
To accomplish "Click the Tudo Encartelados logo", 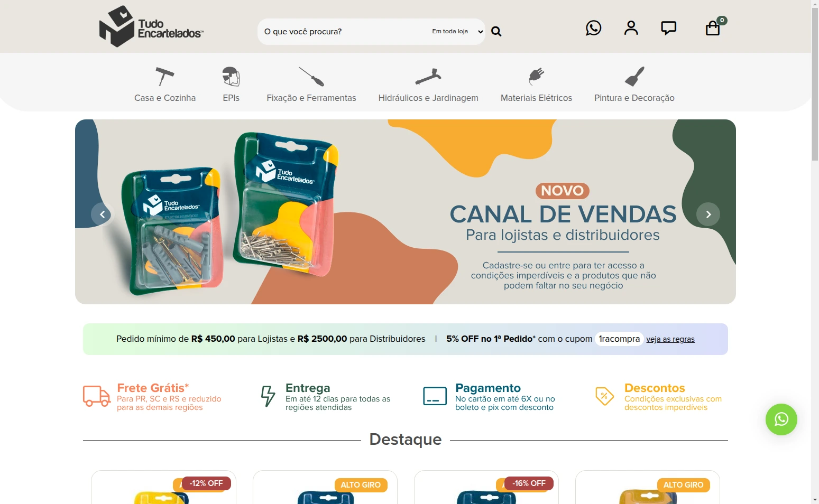I will point(152,26).
